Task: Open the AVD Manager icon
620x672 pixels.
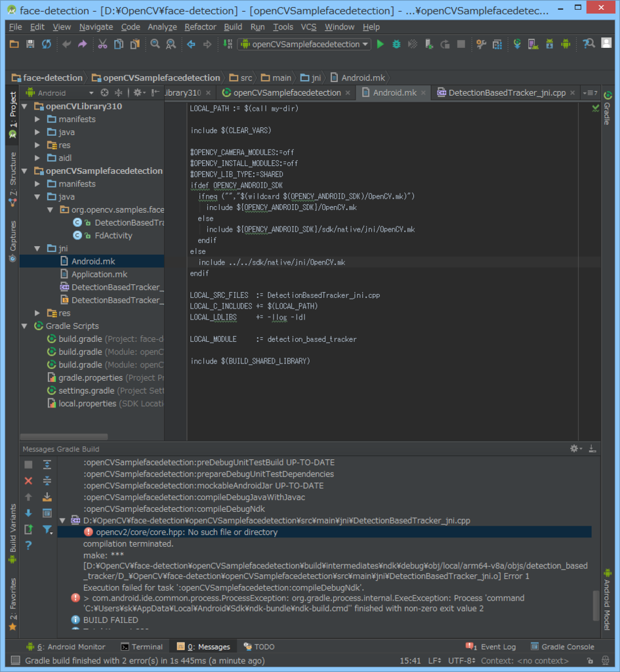Action: [x=533, y=44]
